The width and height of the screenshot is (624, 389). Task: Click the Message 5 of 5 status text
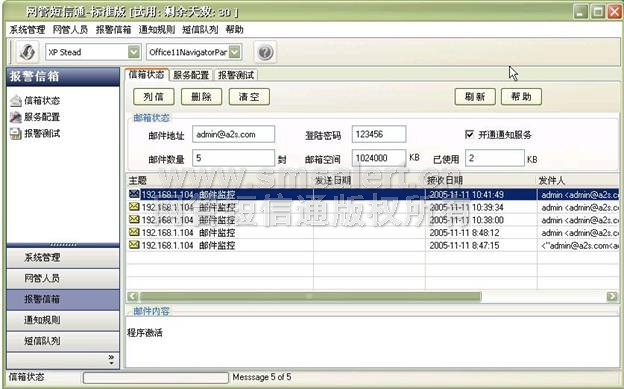click(262, 377)
